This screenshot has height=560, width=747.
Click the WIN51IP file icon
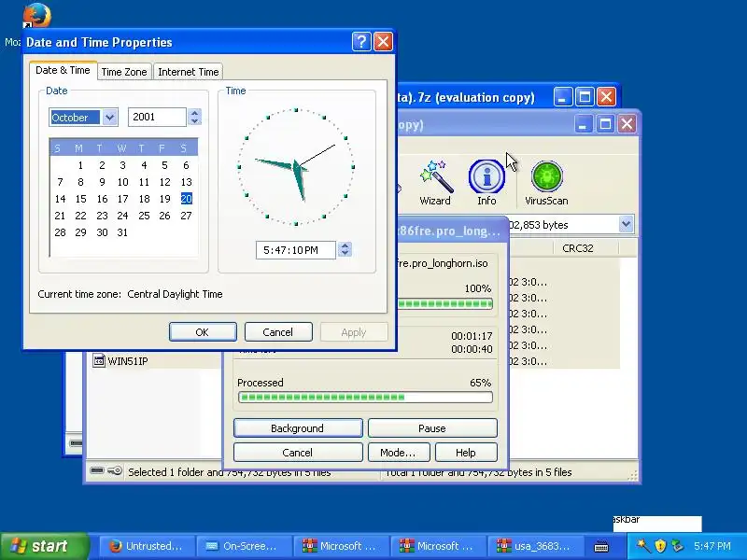tap(99, 360)
